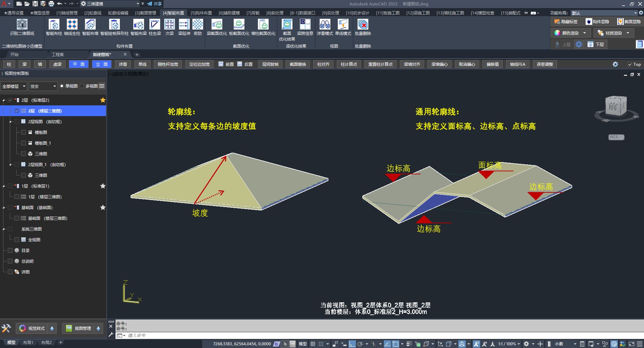Click the 梁跨信息 icon
The width and height of the screenshot is (644, 348).
[x=305, y=24]
